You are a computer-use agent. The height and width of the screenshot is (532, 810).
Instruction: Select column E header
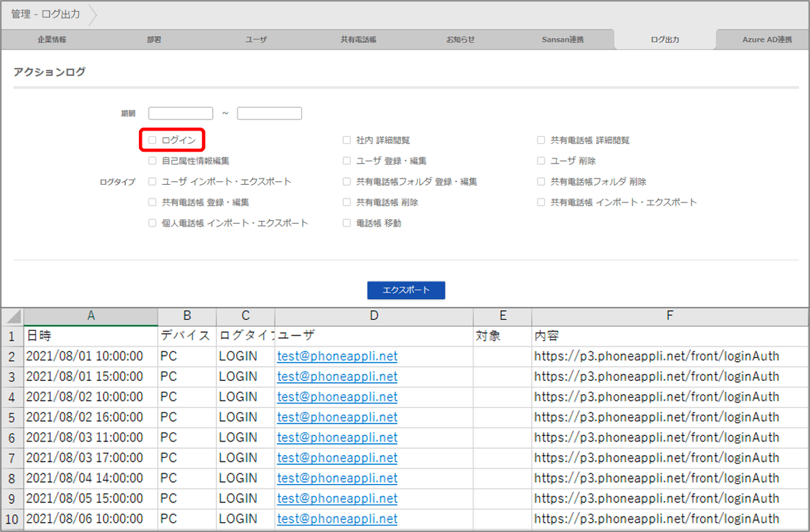(502, 316)
